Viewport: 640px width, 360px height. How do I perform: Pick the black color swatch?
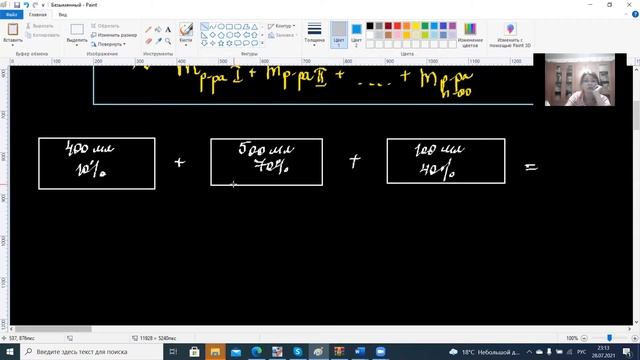[x=370, y=26]
